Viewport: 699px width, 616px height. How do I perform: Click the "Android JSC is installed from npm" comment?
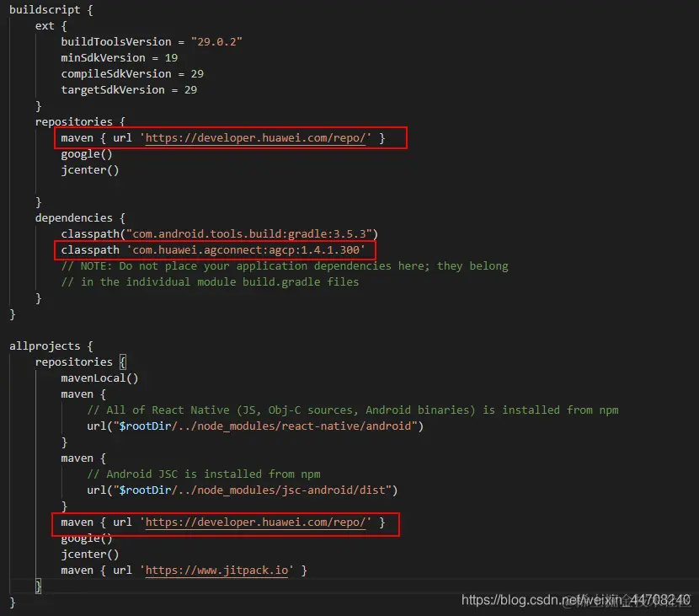pos(204,474)
